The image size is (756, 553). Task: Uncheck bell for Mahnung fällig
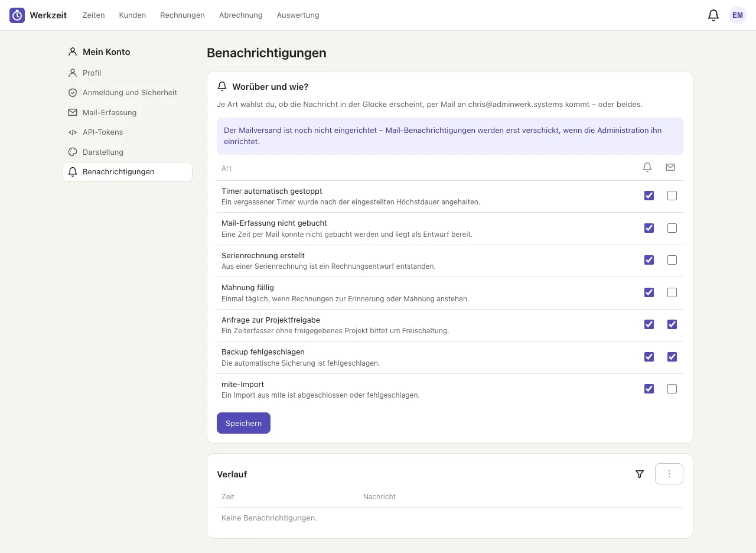(x=649, y=292)
